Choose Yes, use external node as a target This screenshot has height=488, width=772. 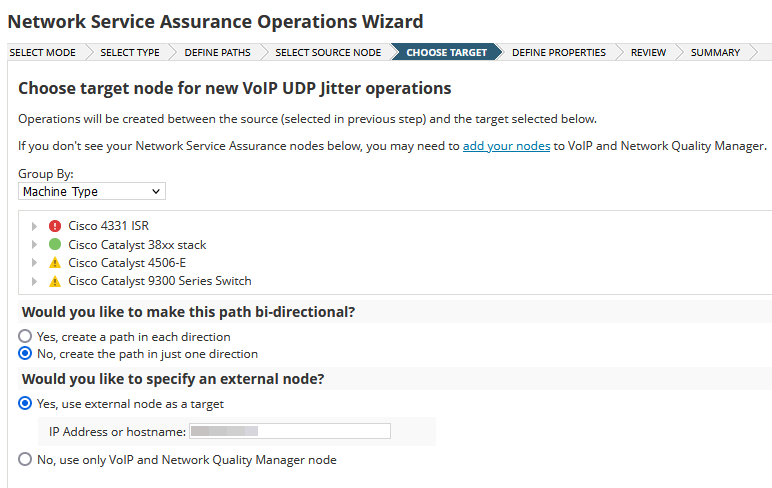pyautogui.click(x=26, y=404)
